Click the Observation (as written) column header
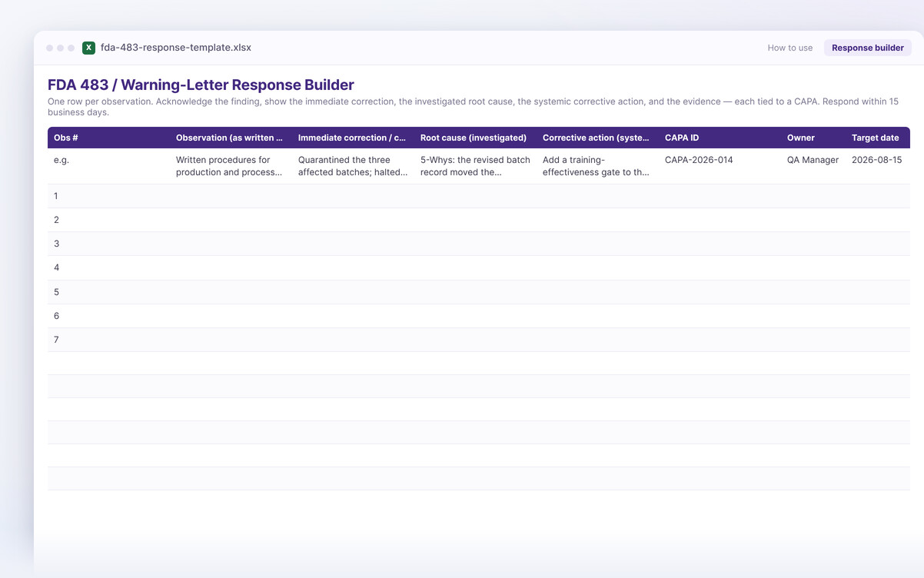The height and width of the screenshot is (578, 924). pos(231,138)
